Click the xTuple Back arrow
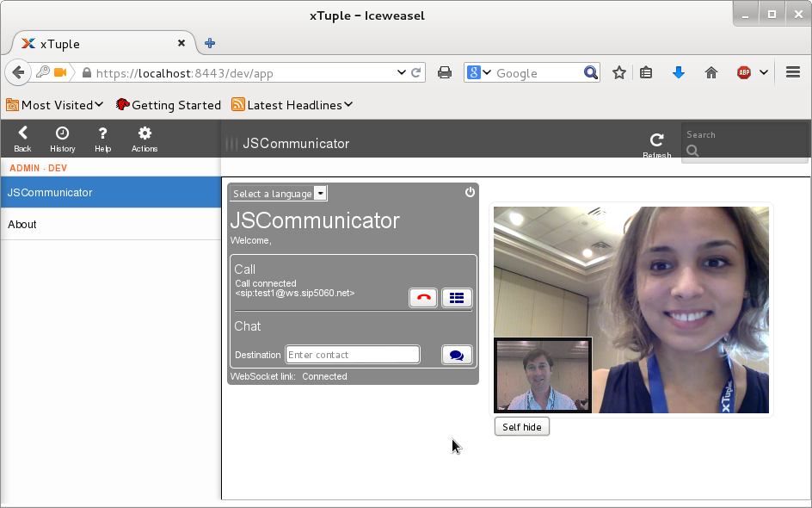Image resolution: width=812 pixels, height=508 pixels. click(x=22, y=139)
